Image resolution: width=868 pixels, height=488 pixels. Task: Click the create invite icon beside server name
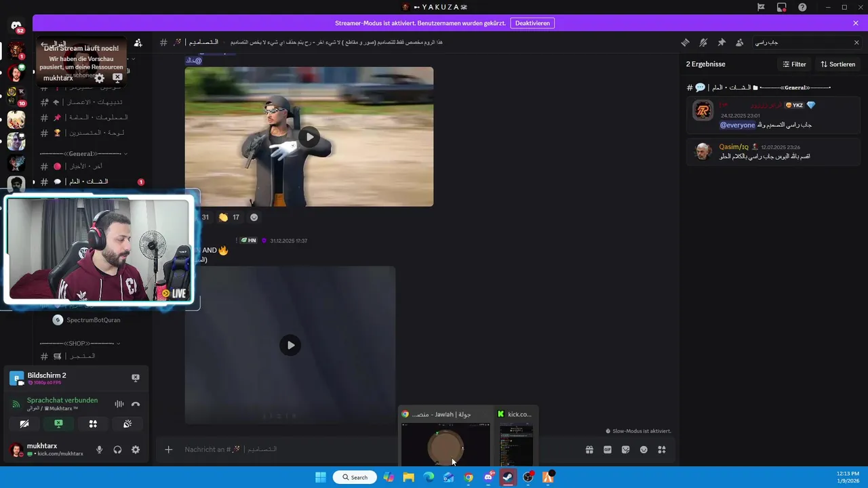[x=138, y=43]
